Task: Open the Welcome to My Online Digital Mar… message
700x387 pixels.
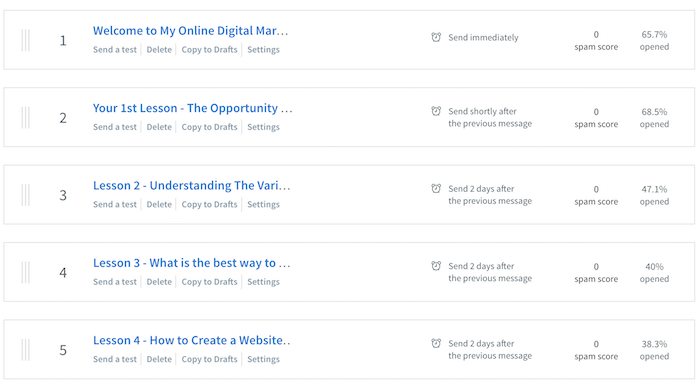Action: click(x=191, y=31)
